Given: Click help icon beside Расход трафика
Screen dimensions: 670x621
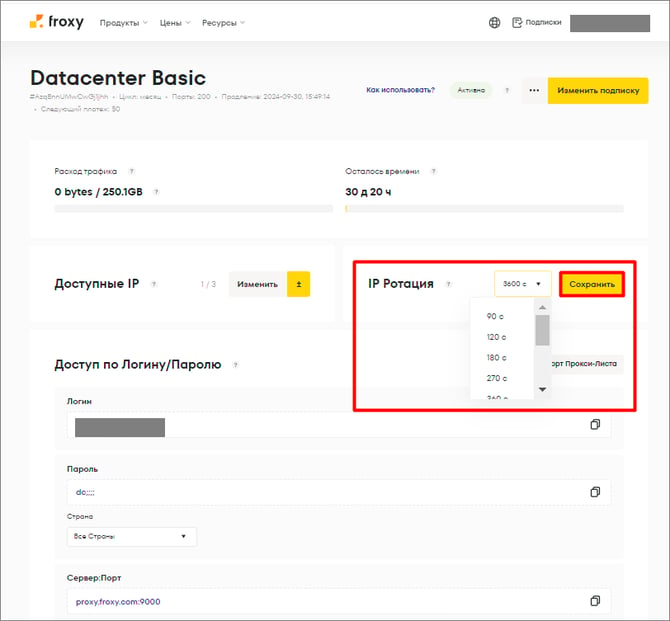Looking at the screenshot, I should pos(132,171).
